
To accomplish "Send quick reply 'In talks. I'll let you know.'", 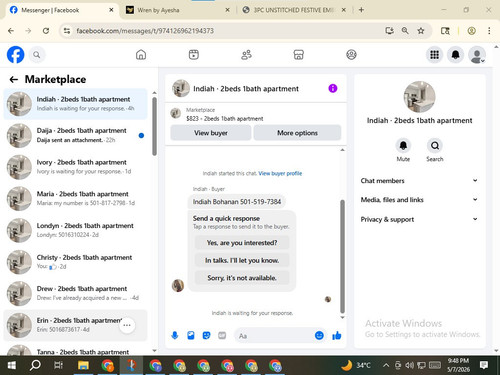I will [x=242, y=260].
